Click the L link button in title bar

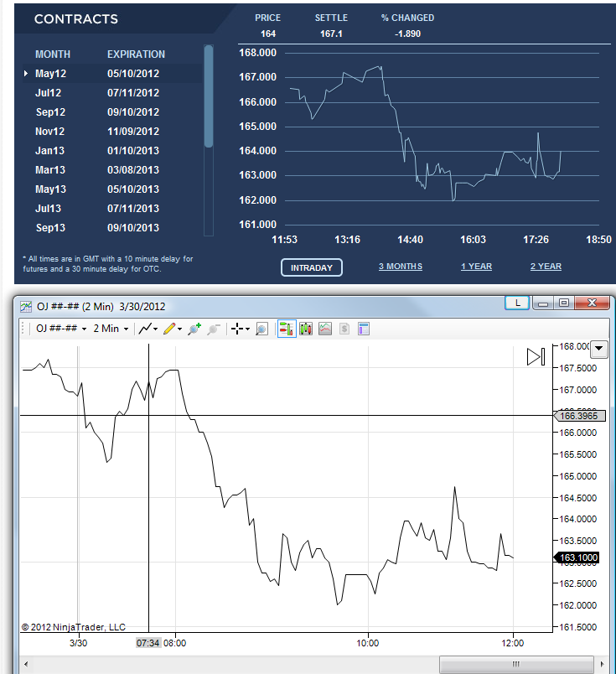tap(517, 303)
